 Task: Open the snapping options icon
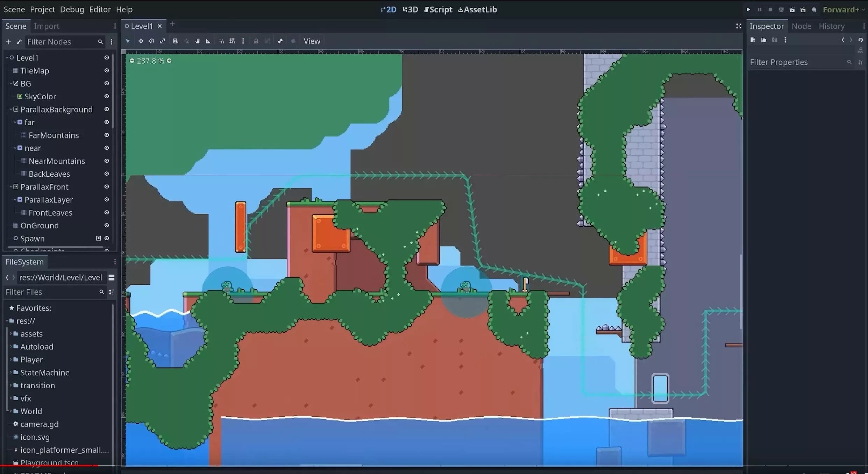[x=243, y=41]
